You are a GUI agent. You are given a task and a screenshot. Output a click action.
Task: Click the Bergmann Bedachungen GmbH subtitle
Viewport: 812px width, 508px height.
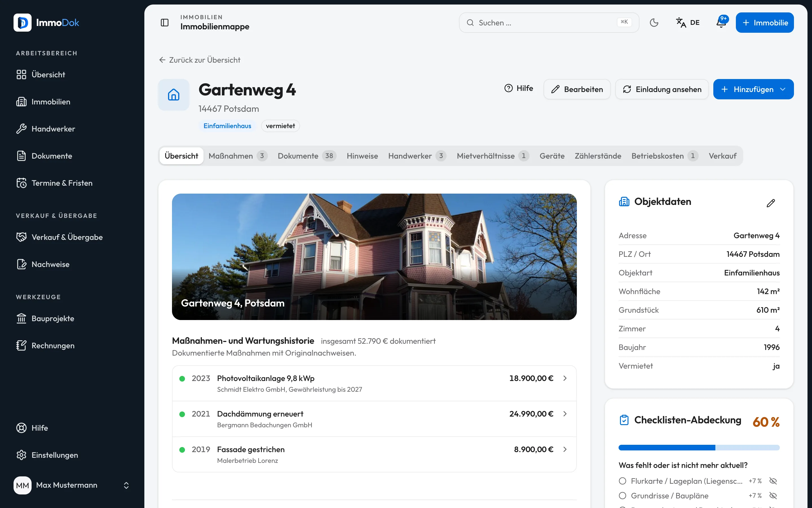(x=264, y=425)
